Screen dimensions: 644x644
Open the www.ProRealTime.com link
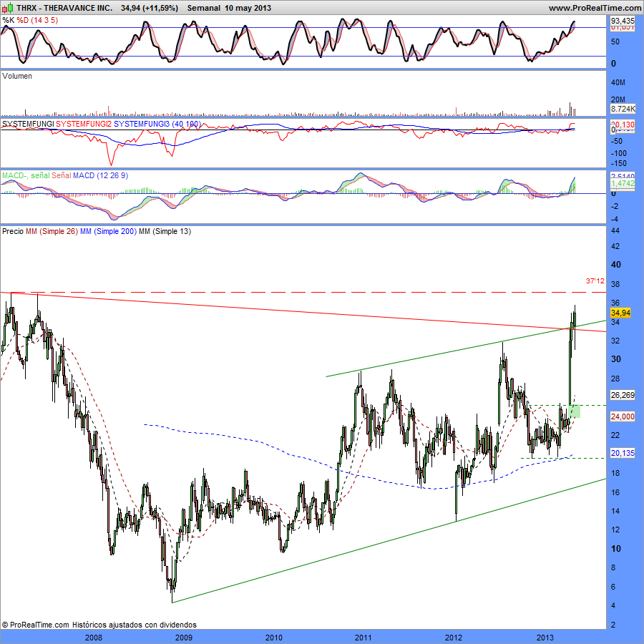[595, 8]
